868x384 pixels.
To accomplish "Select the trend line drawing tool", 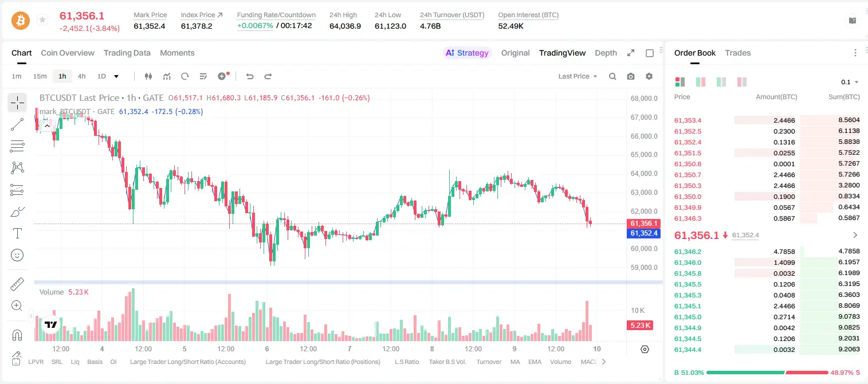I will coord(17,124).
